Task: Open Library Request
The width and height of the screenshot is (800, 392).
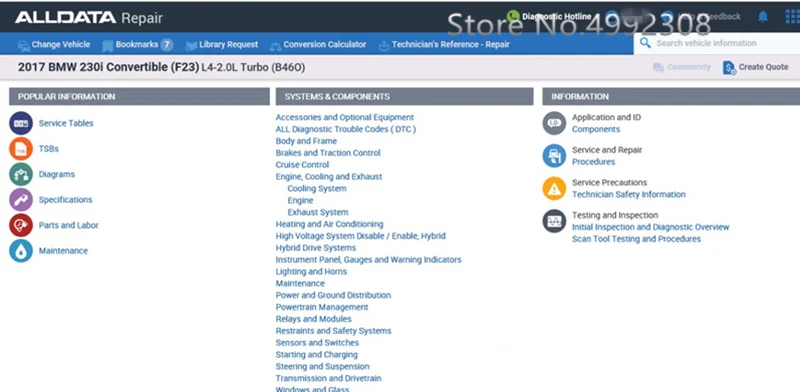Action: tap(229, 44)
